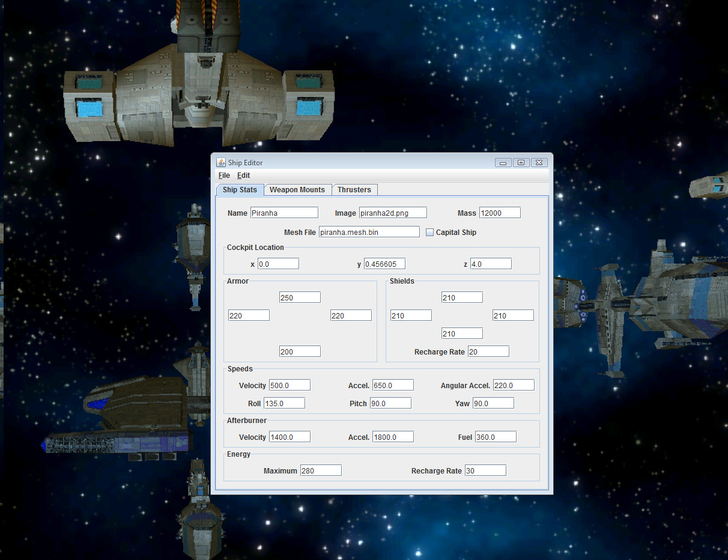
Task: Open the Edit menu
Action: pyautogui.click(x=243, y=175)
